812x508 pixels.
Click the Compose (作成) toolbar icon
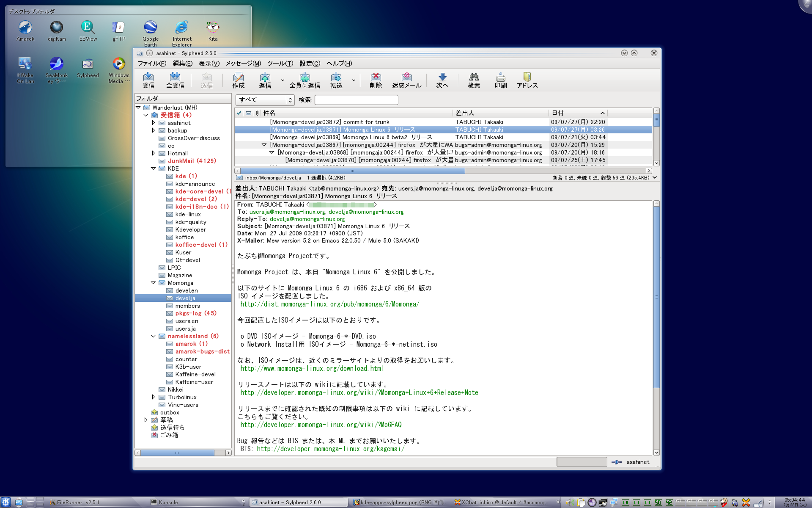click(x=238, y=80)
